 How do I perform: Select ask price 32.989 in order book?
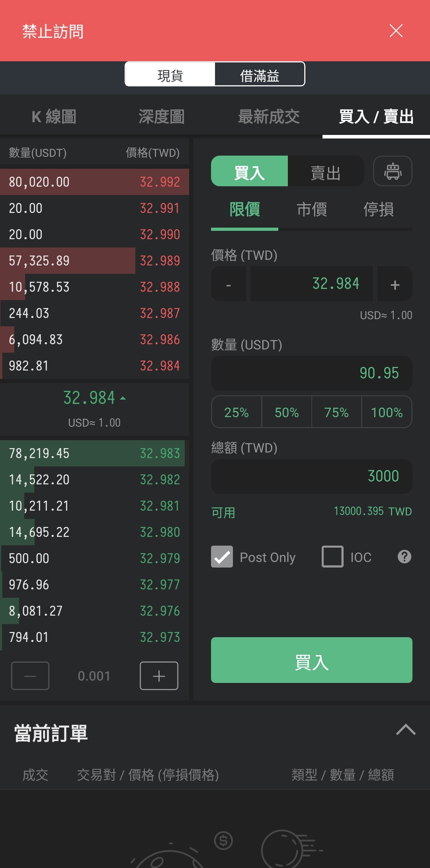click(159, 261)
